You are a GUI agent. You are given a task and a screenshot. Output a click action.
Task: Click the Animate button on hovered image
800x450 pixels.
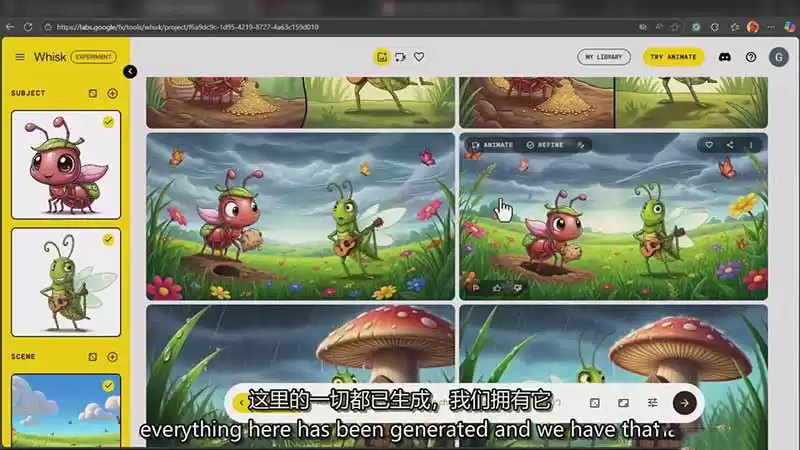pos(492,145)
